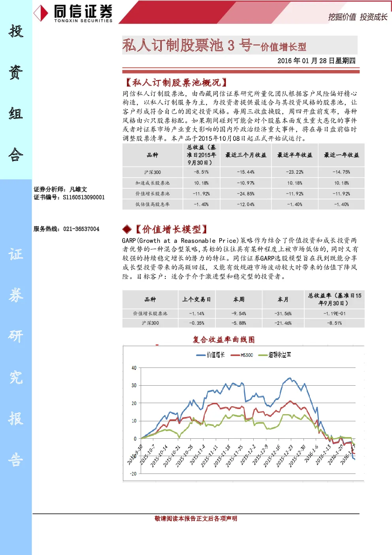Click the Tongxin Securities logo
The width and height of the screenshot is (392, 555).
click(x=73, y=13)
